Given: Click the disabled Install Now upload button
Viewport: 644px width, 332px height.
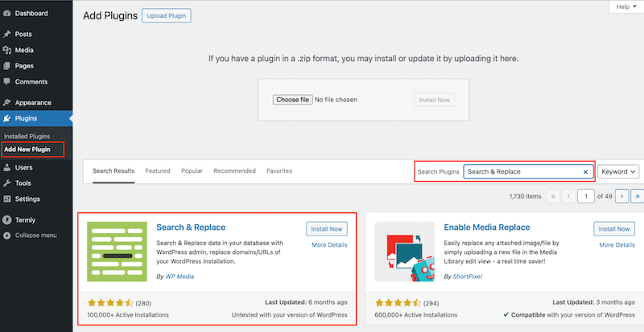Looking at the screenshot, I should coord(435,100).
